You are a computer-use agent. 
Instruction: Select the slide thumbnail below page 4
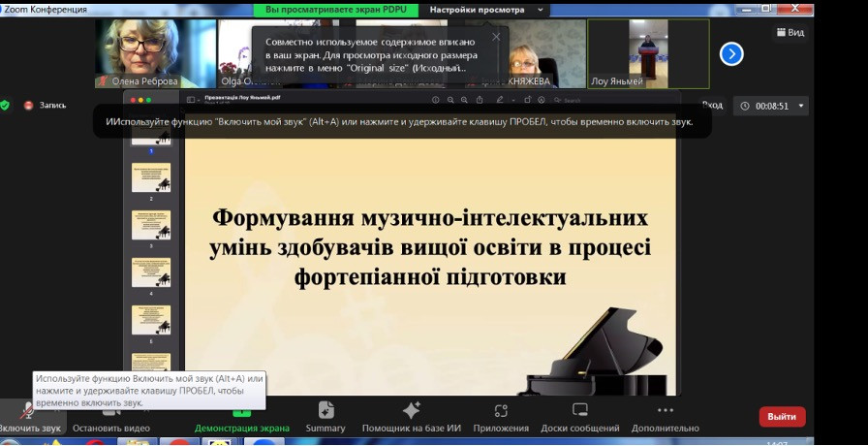(151, 320)
